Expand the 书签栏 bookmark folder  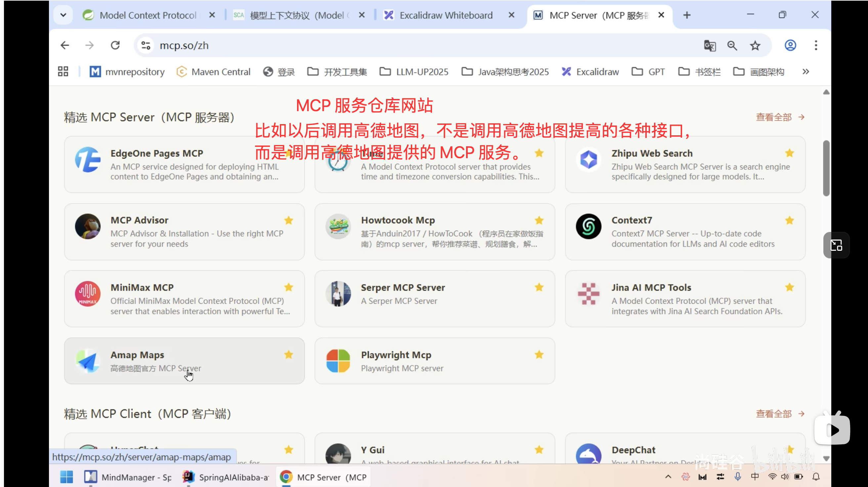699,72
